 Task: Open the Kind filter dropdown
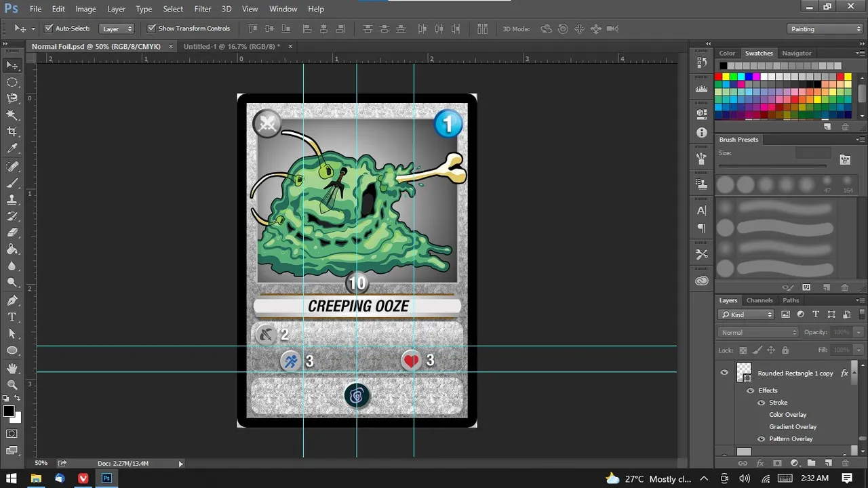[747, 314]
